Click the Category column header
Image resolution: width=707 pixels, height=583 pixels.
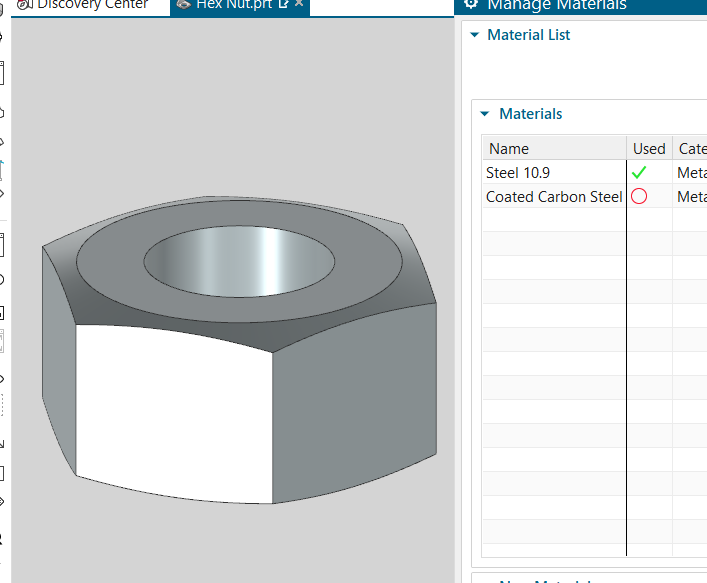691,148
